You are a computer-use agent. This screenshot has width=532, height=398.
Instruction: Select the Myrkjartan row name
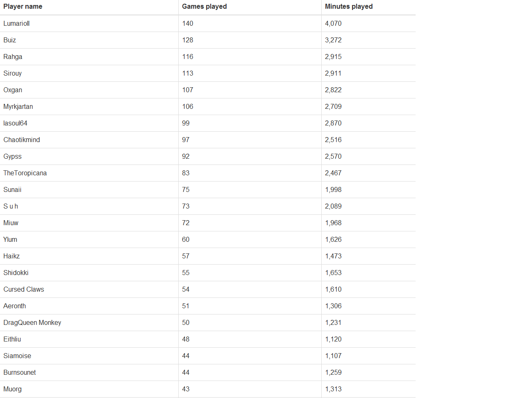(x=18, y=107)
